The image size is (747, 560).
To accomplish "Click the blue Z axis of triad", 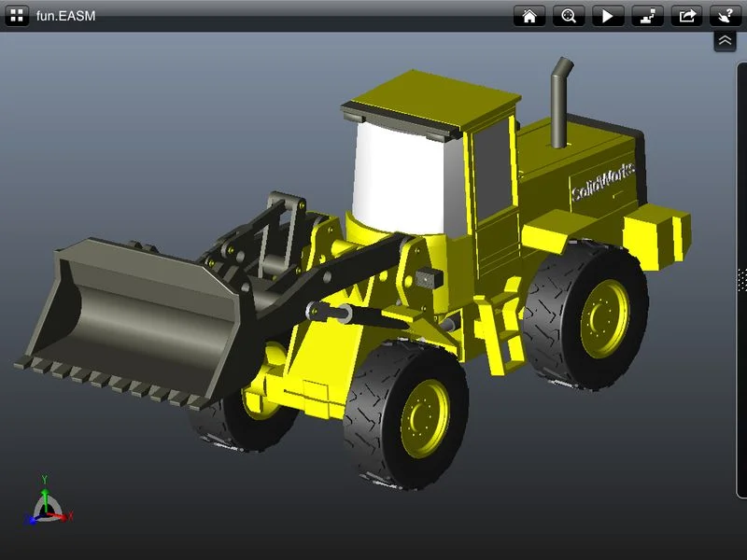I will coord(33,518).
